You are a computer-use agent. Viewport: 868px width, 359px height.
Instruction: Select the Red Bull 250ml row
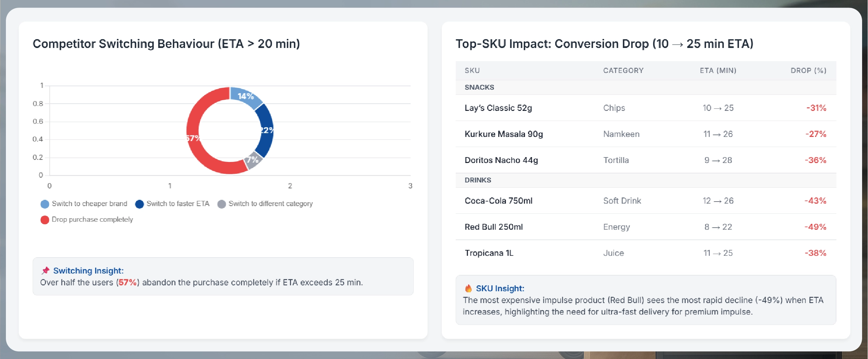tap(494, 227)
